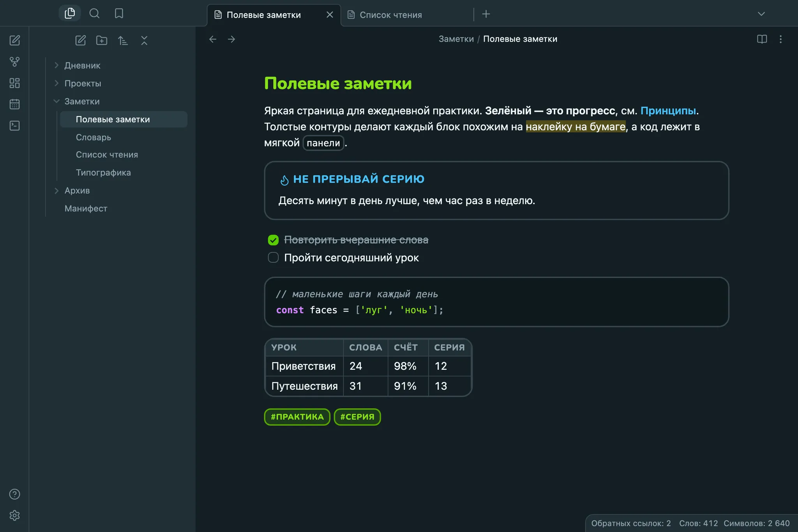Viewport: 798px width, 532px height.
Task: Click table header СЧЁТ
Action: (x=408, y=348)
